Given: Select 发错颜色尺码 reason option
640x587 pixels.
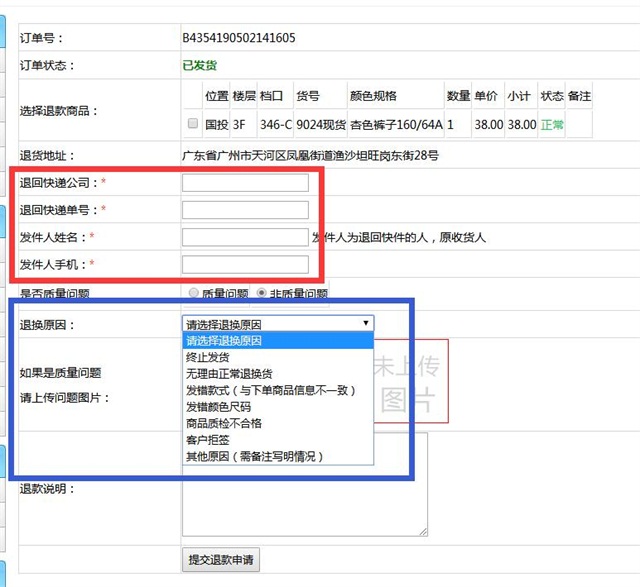Looking at the screenshot, I should (278, 407).
